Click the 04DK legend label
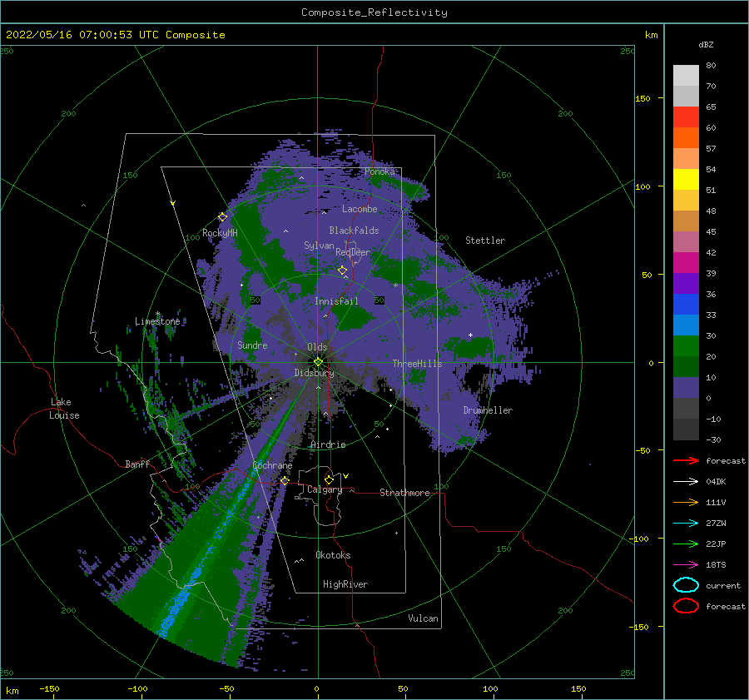The image size is (749, 700). coord(716,482)
